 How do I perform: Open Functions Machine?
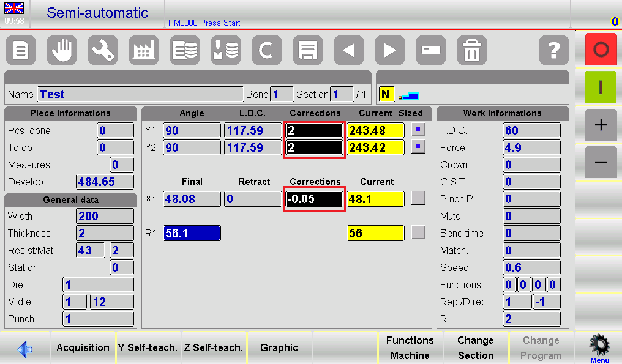410,347
